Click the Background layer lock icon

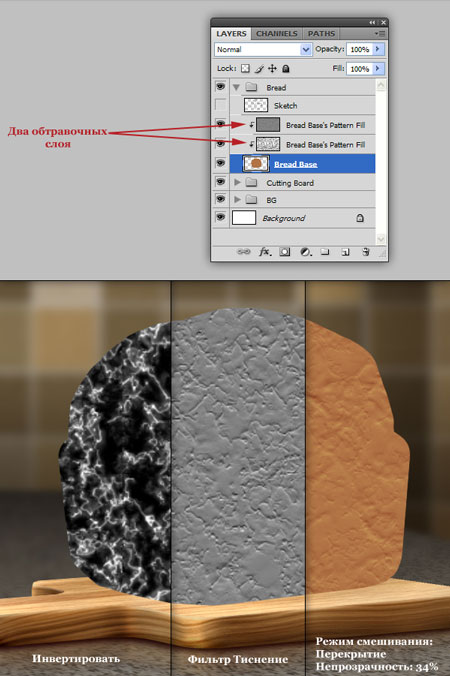tap(360, 218)
